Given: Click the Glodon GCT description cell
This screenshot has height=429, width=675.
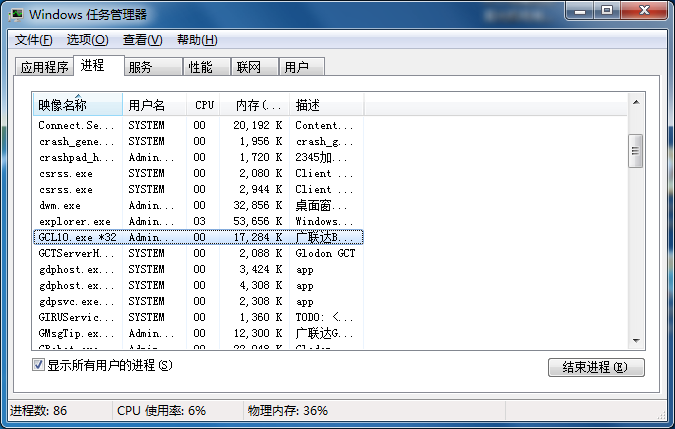Looking at the screenshot, I should coord(325,253).
